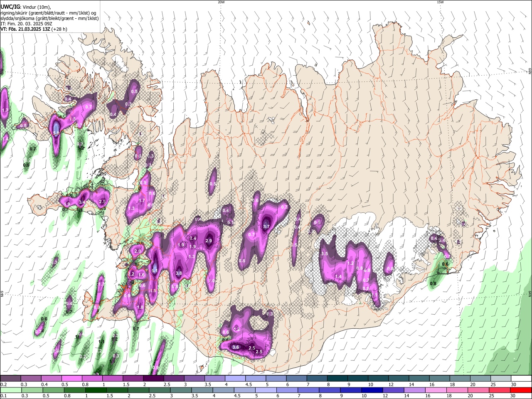Click the snow legend swatch for 12–14 mm
Image resolution: width=532 pixels, height=399 pixels.
(399, 379)
